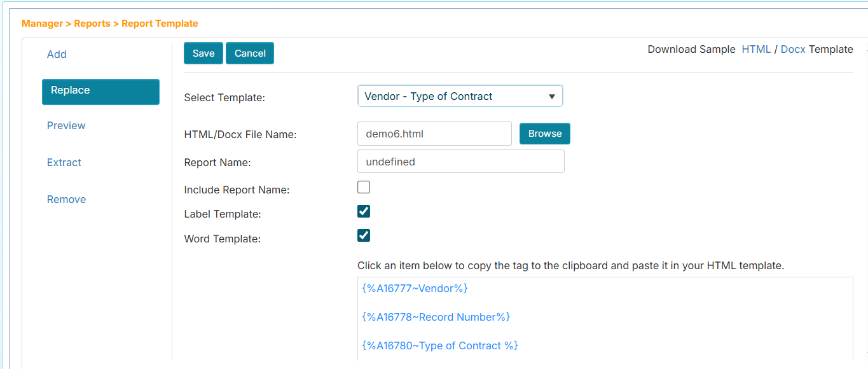Open the Preview section
The image size is (868, 369).
[x=65, y=125]
